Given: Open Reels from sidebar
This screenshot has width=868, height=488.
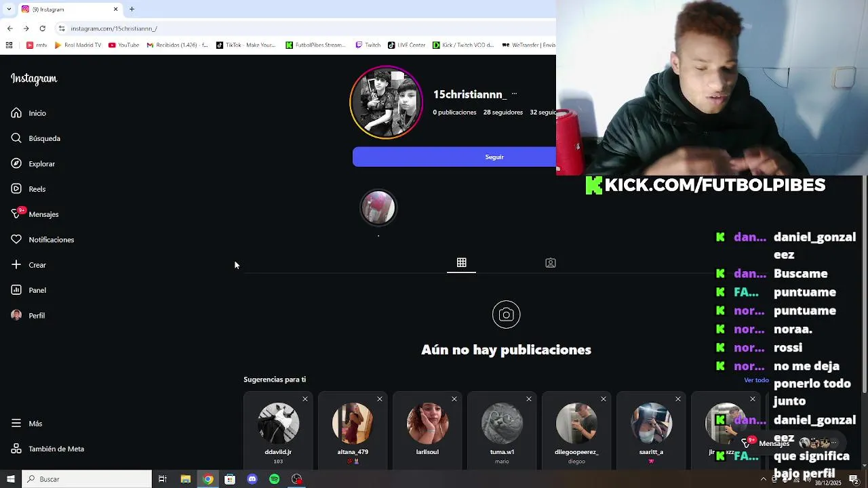Looking at the screenshot, I should (x=28, y=189).
